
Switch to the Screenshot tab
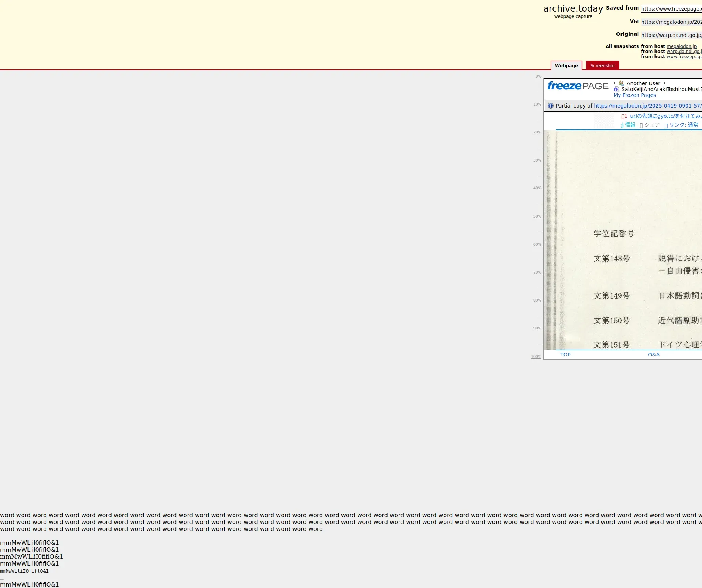(x=602, y=66)
